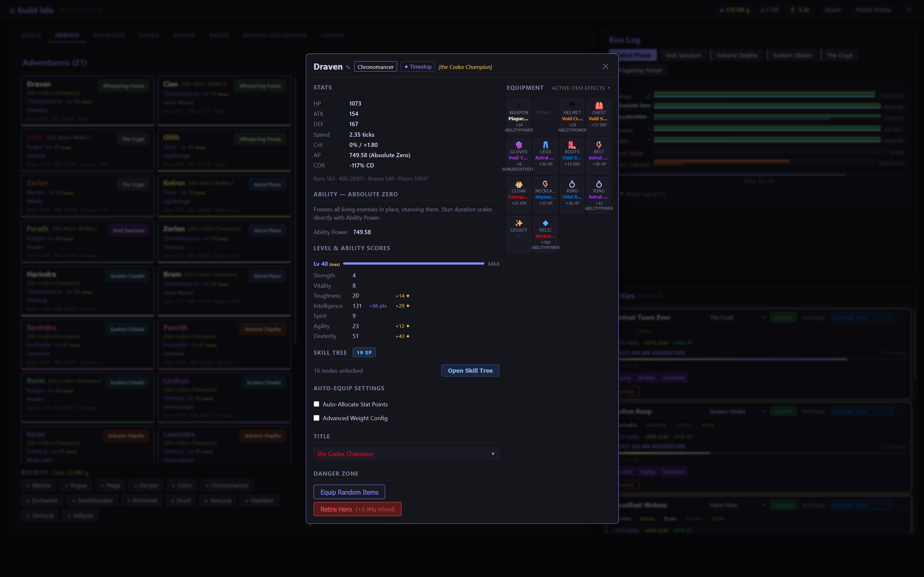Click the CDR value -117% CD
924x577 pixels.
(362, 165)
